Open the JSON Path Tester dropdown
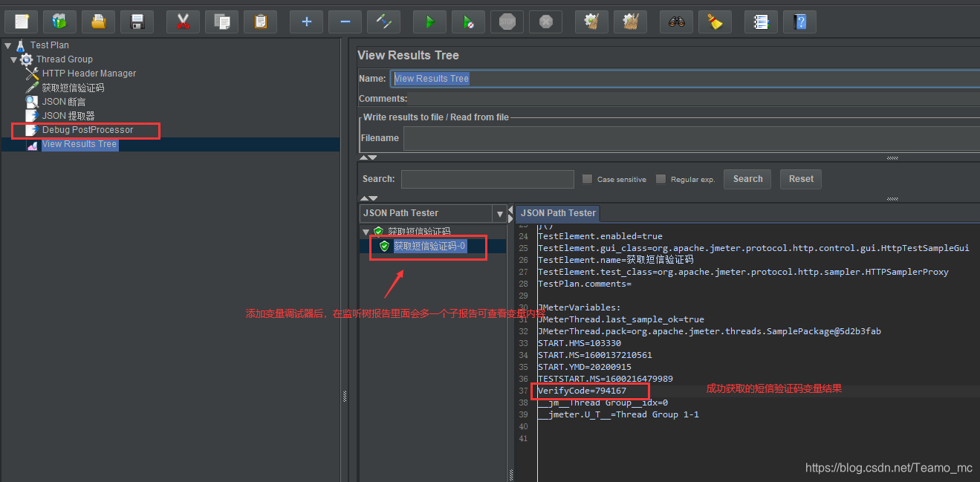Viewport: 980px width, 482px height. (499, 213)
